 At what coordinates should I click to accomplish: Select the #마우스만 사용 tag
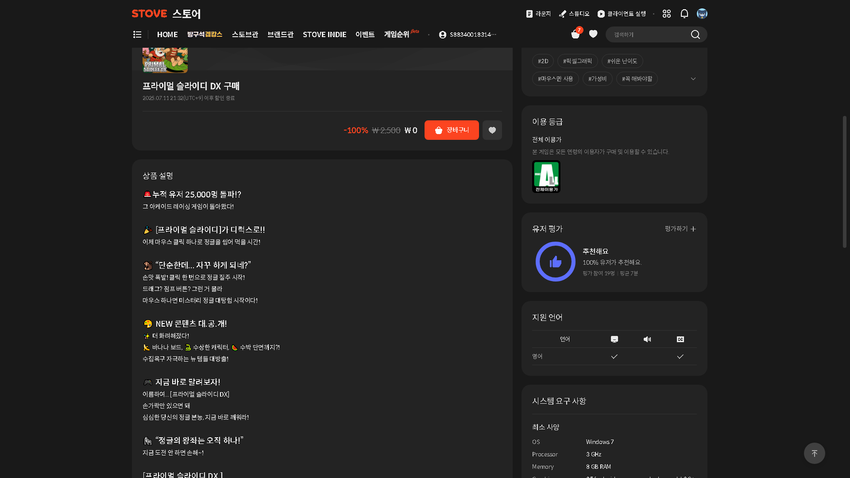coord(555,79)
